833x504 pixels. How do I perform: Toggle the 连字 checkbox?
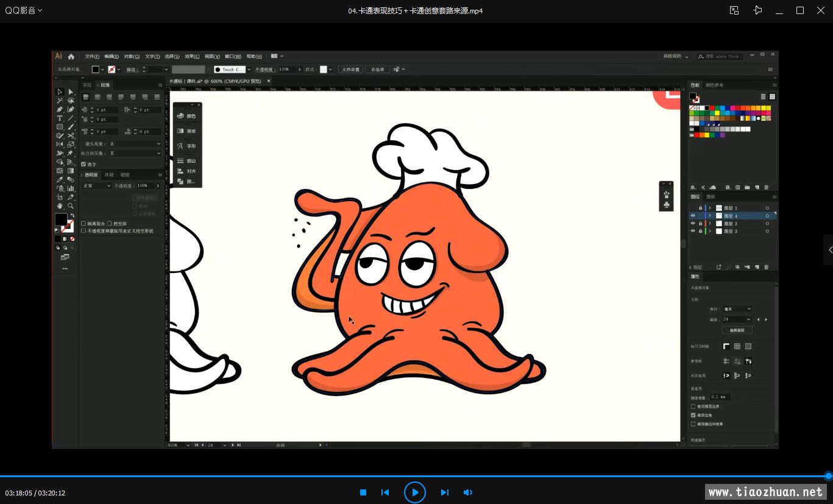[x=84, y=164]
